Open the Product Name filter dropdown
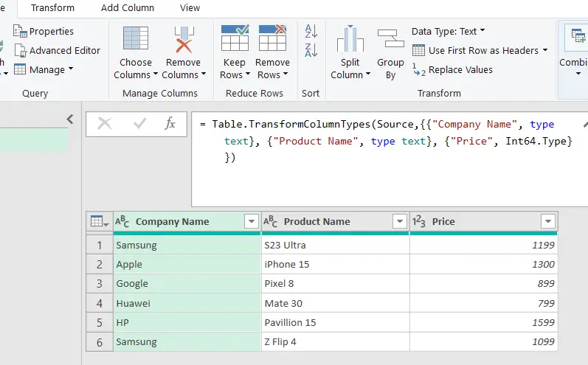The height and width of the screenshot is (365, 588). [x=400, y=221]
